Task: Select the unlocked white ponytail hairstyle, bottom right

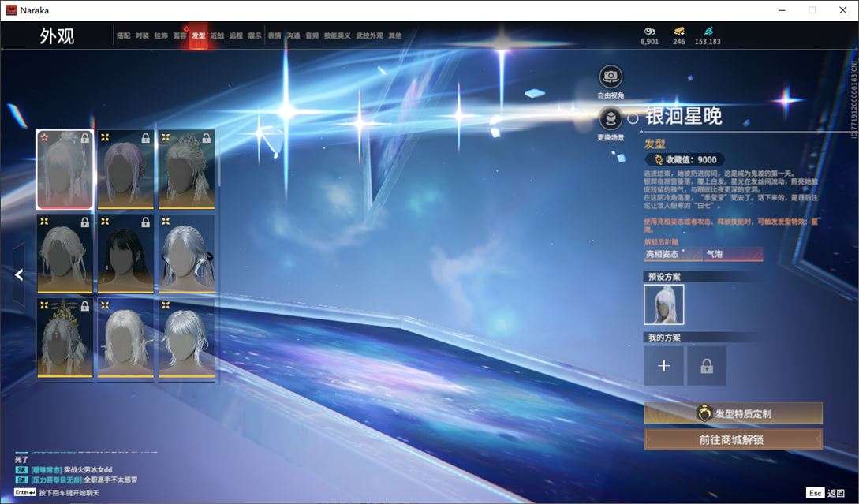Action: [x=186, y=338]
